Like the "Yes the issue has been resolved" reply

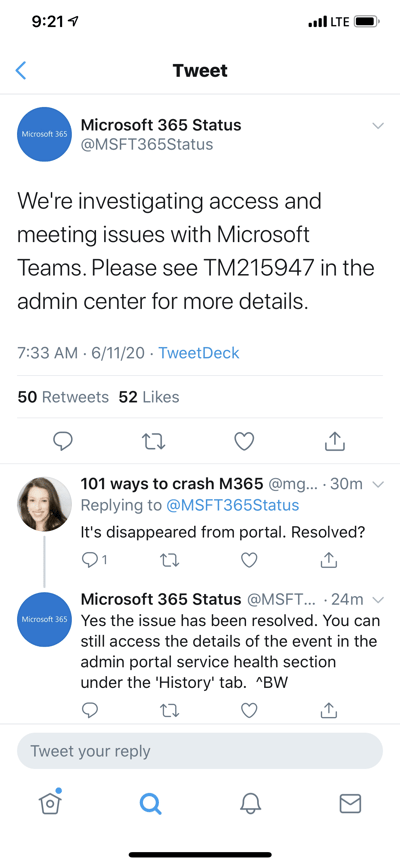[249, 710]
